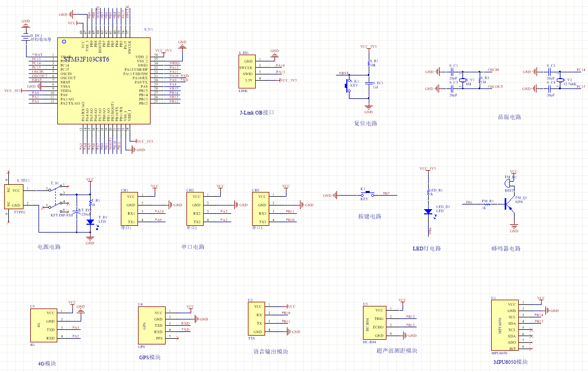Screen dimensions: 588x372
Task: Click the buzzer FM_B1 component
Action: [x=509, y=183]
